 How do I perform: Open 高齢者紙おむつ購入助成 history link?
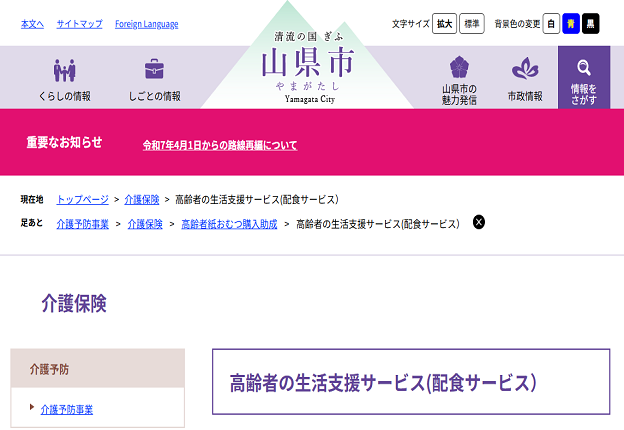pyautogui.click(x=229, y=223)
